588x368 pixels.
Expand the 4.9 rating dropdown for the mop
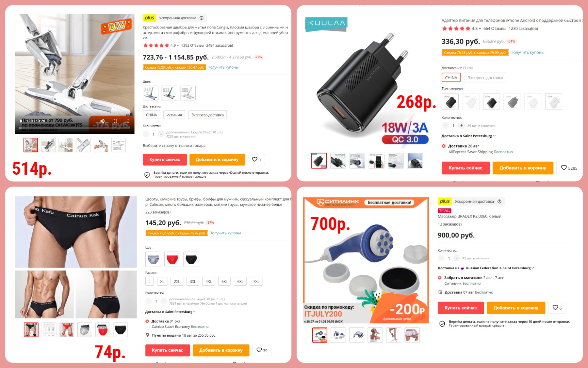click(x=175, y=45)
